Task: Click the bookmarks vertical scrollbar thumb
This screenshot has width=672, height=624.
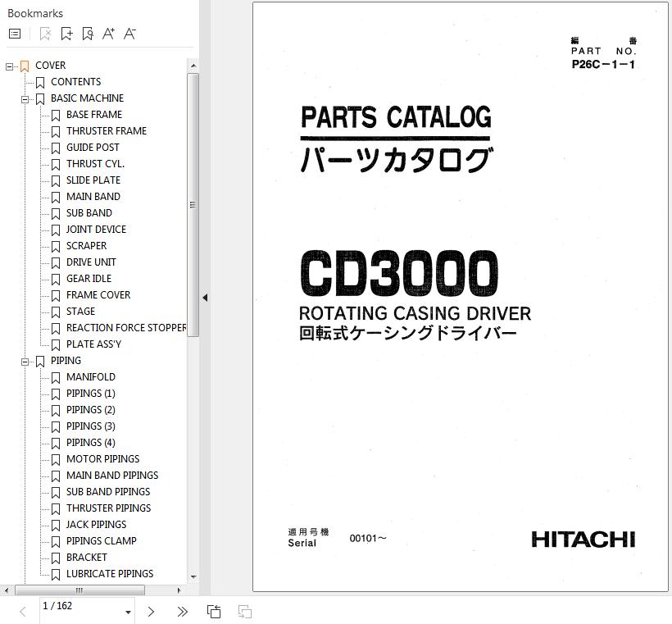Action: 193,205
